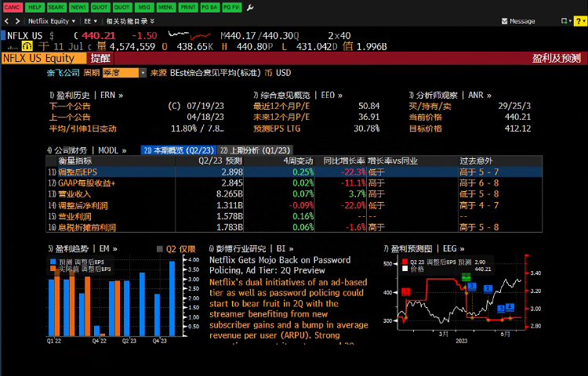Open 盈利预测图 EEG section link

pos(424,248)
